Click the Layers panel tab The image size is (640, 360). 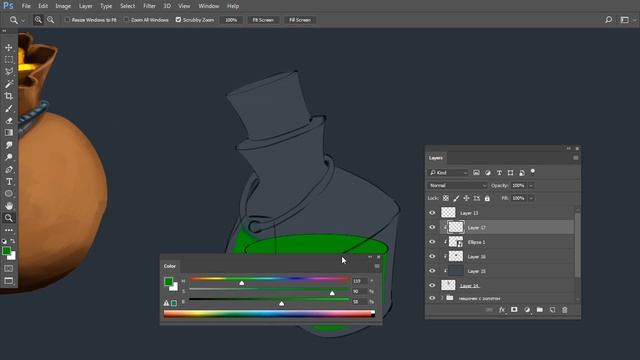click(x=436, y=158)
